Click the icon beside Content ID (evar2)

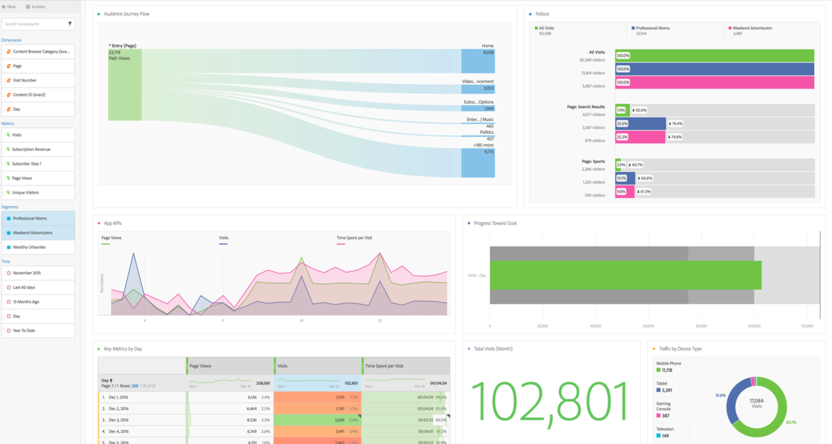click(x=8, y=95)
